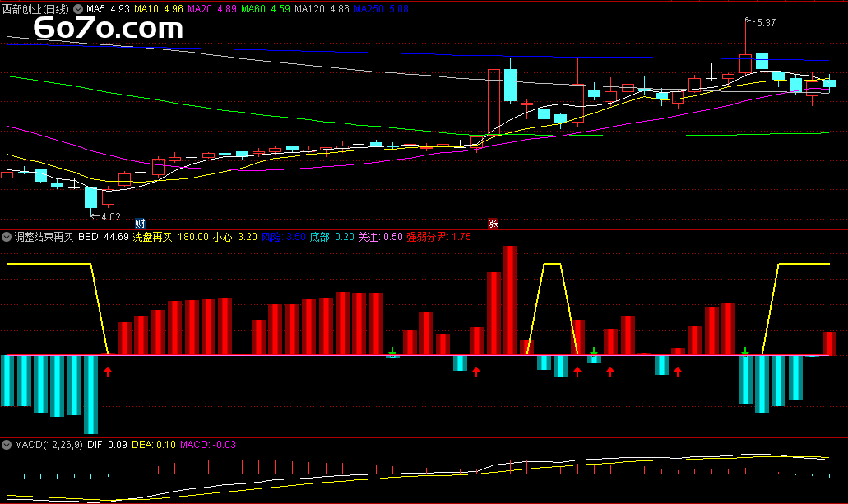
Task: Click the cyan candlestick at the 4.02 low
Action: (90, 198)
